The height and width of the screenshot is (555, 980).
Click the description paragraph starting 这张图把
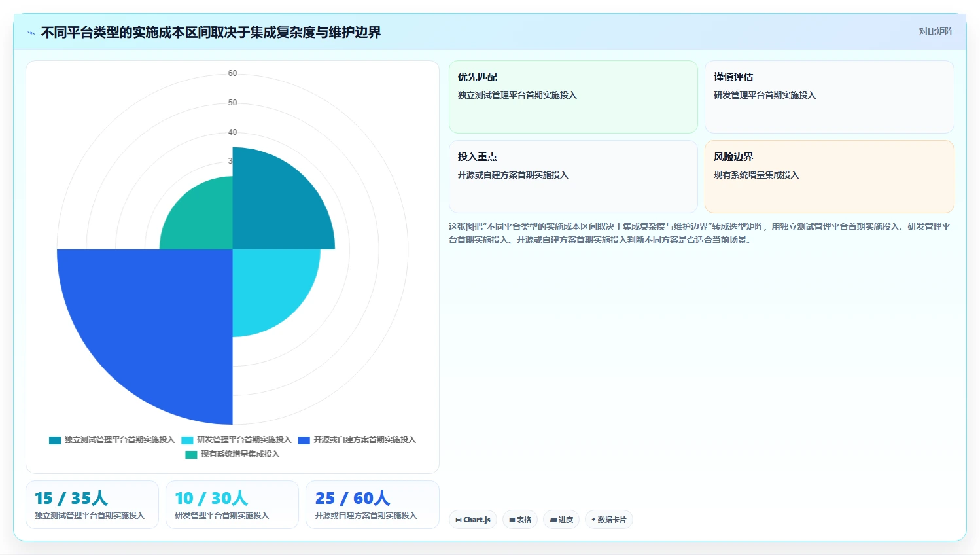(699, 233)
